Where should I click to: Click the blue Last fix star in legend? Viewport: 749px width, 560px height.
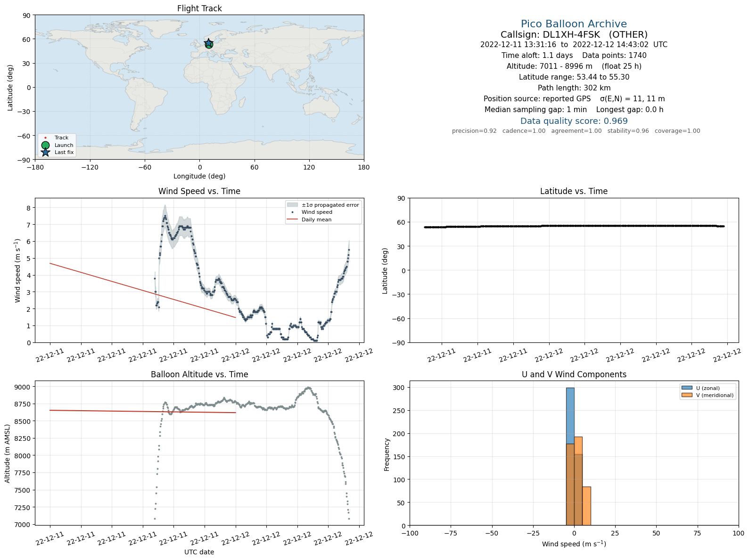click(x=45, y=153)
